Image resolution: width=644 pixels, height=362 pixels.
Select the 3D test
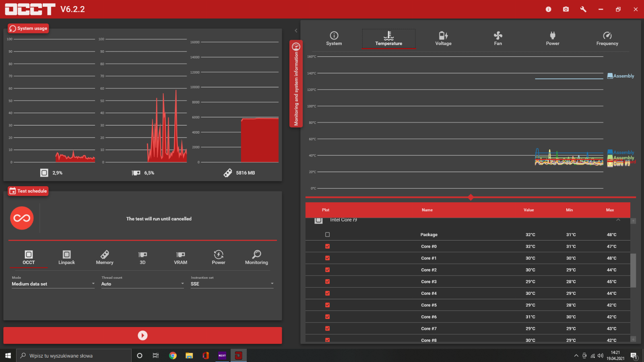[x=142, y=257]
